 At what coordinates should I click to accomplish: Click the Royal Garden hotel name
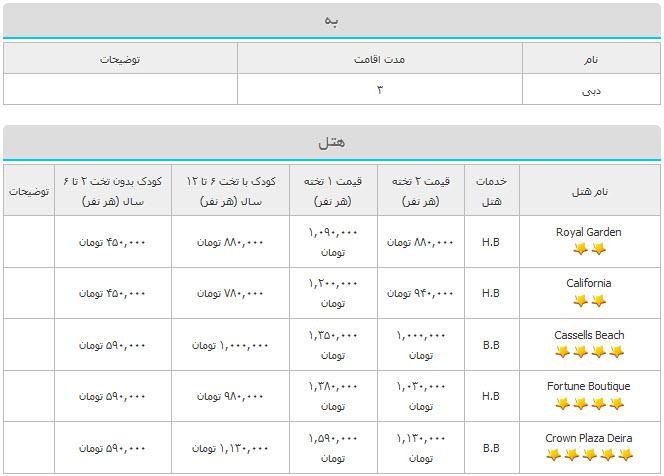click(x=589, y=232)
